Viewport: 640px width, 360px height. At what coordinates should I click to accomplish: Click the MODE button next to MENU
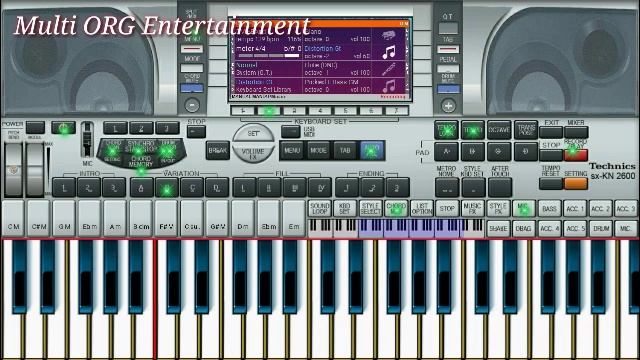click(x=318, y=151)
